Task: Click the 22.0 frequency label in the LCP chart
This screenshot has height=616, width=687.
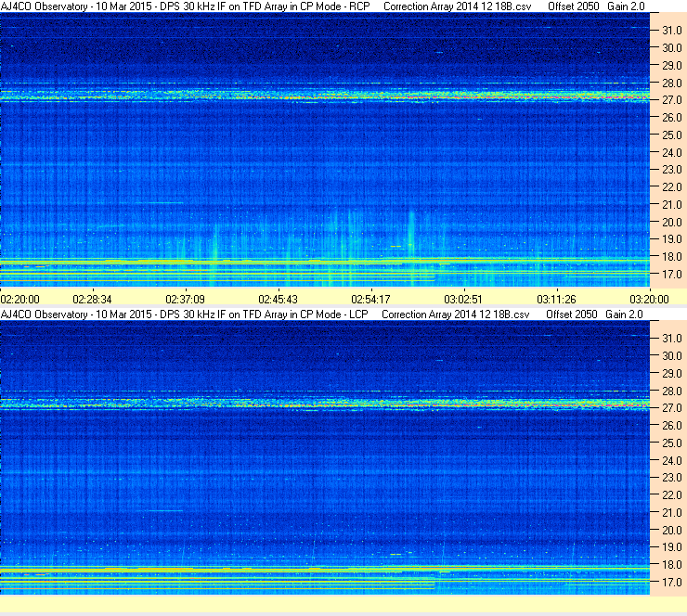Action: (x=672, y=495)
